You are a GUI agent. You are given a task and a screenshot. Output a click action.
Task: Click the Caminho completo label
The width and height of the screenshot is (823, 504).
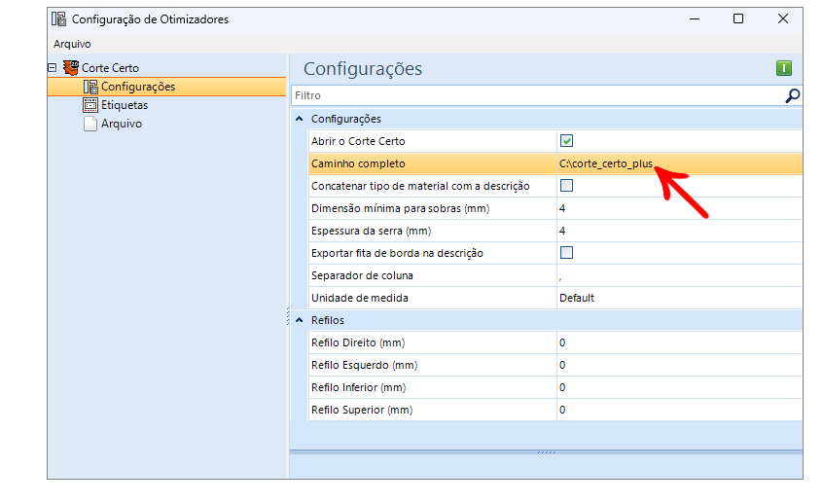click(x=358, y=163)
